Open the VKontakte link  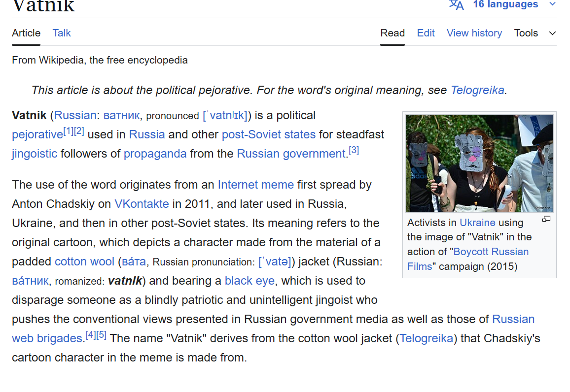[142, 204]
